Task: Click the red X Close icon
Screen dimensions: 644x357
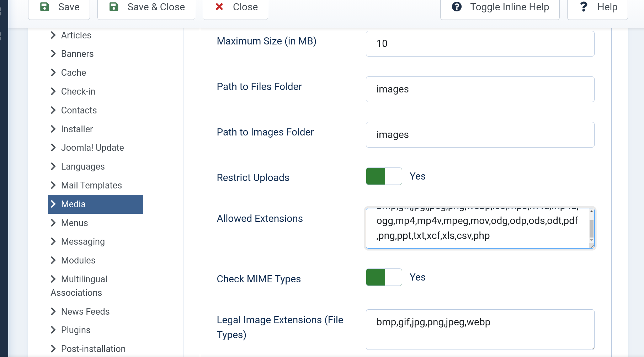Action: tap(219, 7)
